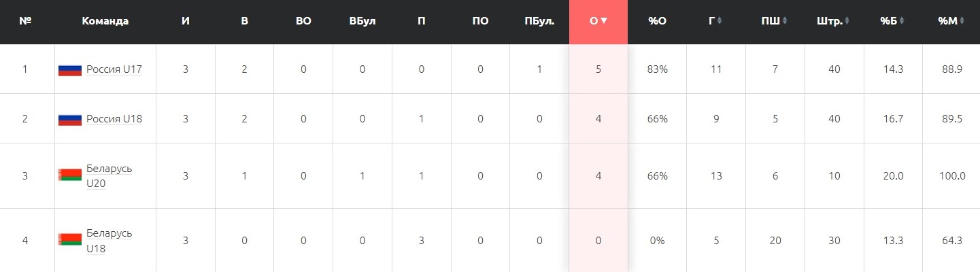Click the Belarus flag beside Беларусь U18
The image size is (980, 272).
pos(70,240)
